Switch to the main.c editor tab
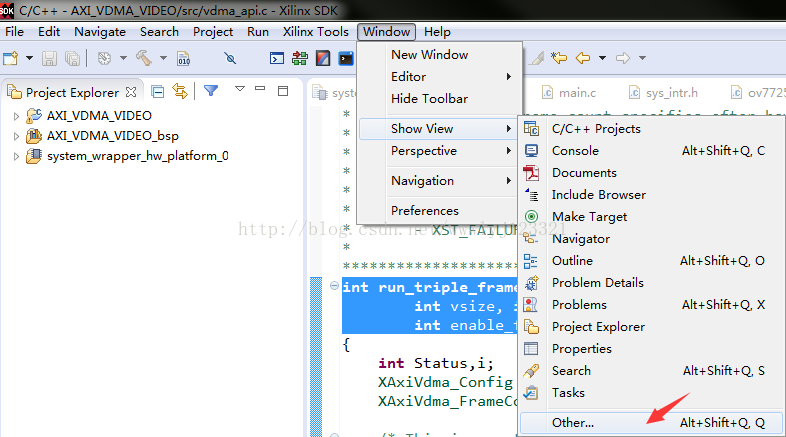 coord(569,93)
